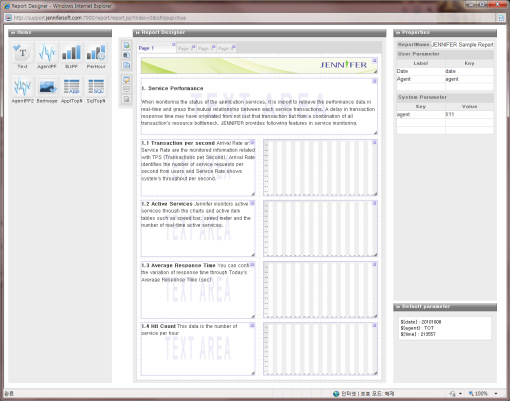Click the copy icon in the vertical toolbar

pos(127,55)
